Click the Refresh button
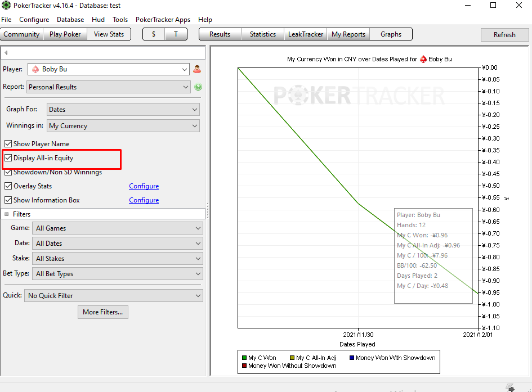The height and width of the screenshot is (392, 532). 504,34
